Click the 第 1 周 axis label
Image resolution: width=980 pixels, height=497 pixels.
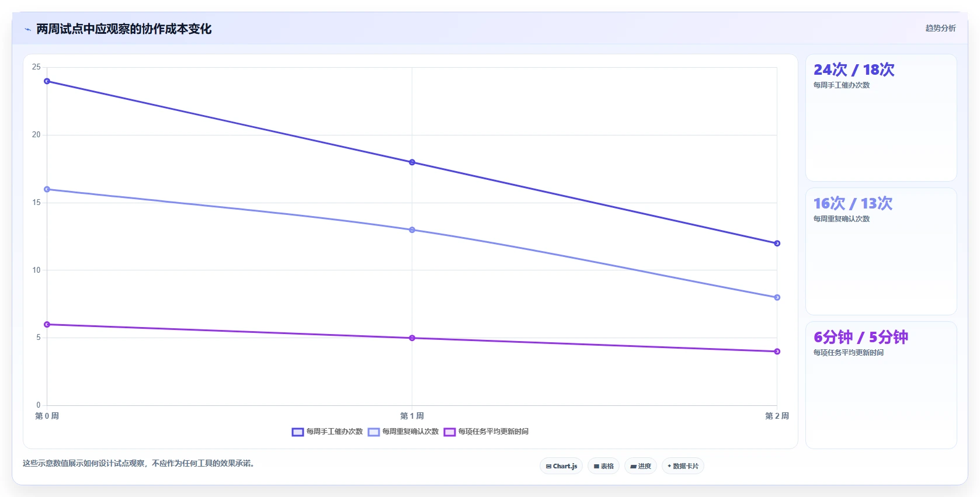[x=412, y=416]
